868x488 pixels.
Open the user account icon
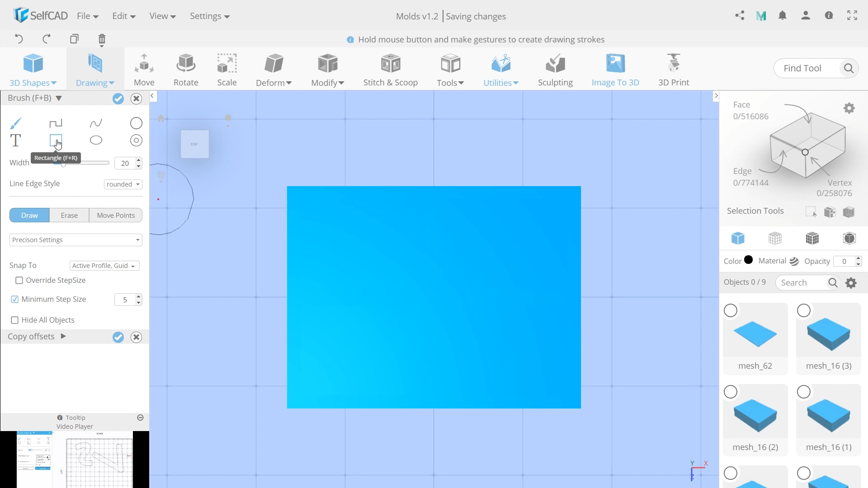tap(806, 16)
